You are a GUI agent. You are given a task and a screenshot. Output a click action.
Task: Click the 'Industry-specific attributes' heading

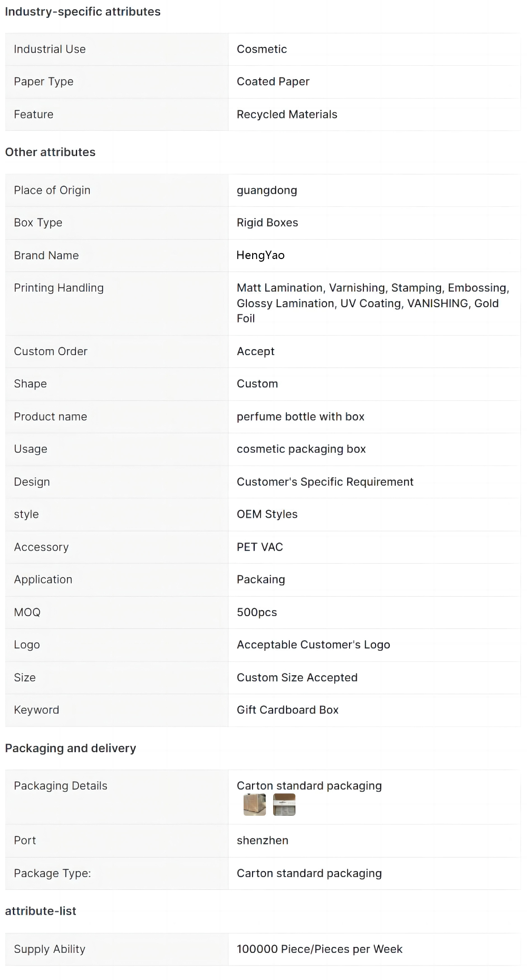pyautogui.click(x=82, y=12)
